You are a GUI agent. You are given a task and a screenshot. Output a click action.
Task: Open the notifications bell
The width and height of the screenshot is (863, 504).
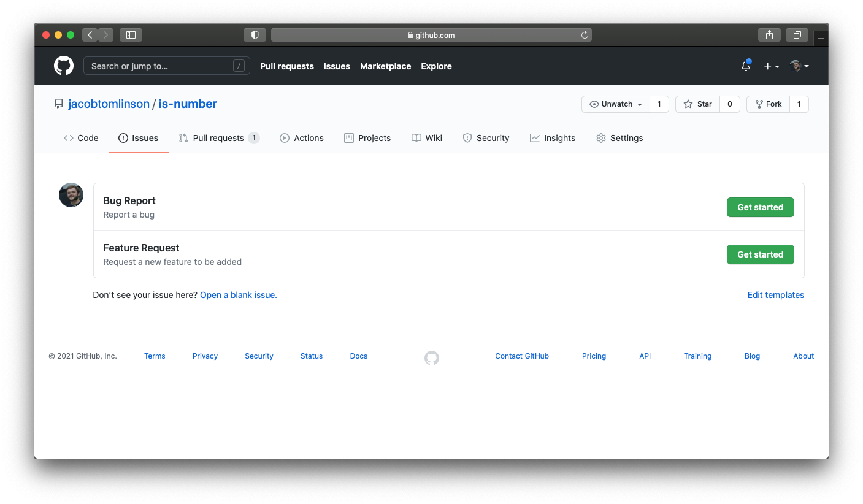click(x=745, y=66)
